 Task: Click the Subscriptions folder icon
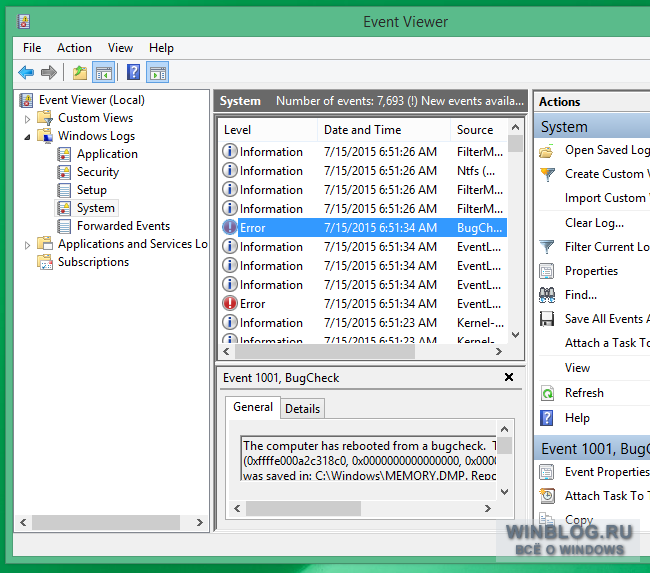pos(45,262)
